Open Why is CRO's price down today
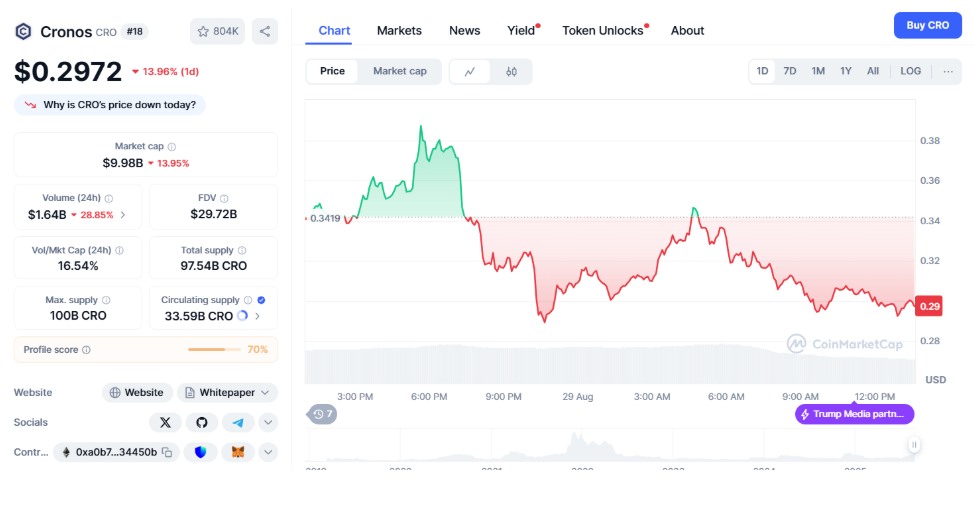974x506 pixels. [x=110, y=105]
